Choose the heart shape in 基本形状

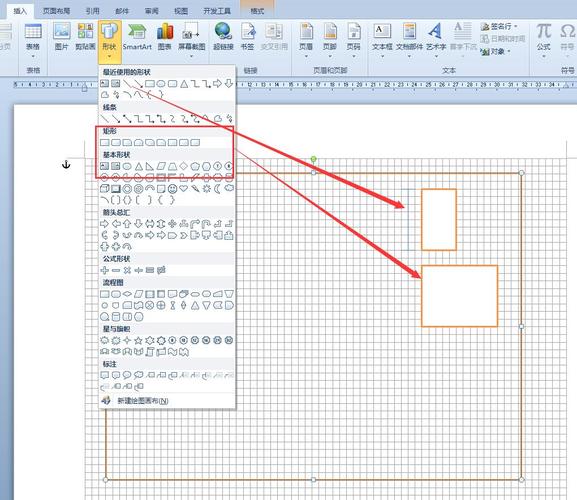(x=183, y=189)
